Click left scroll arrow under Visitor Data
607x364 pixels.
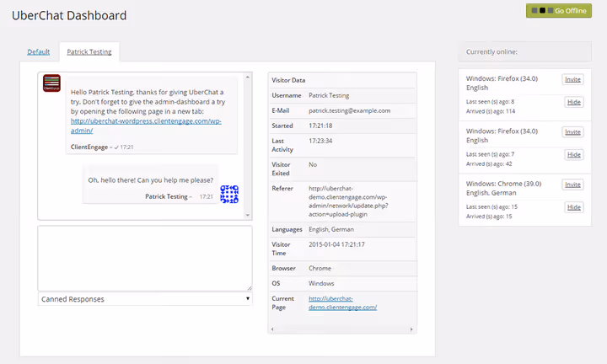click(x=272, y=329)
